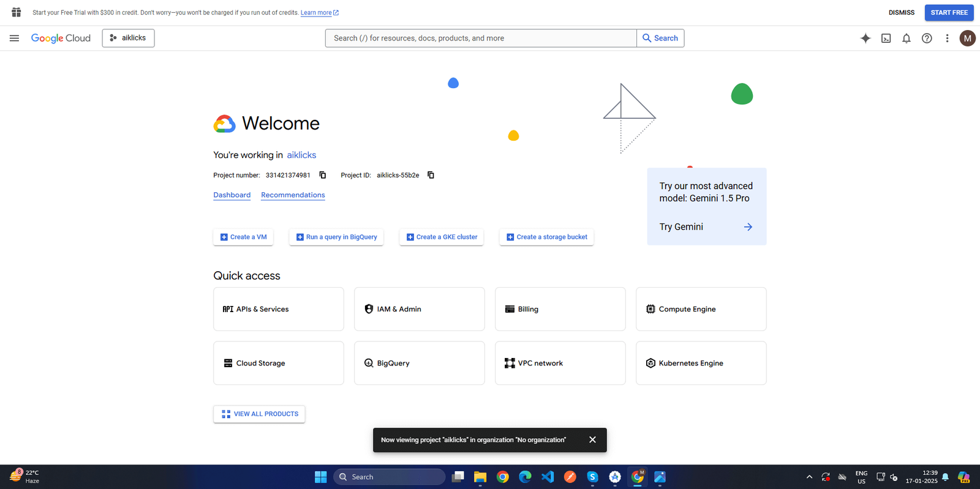Open the main navigation hamburger menu
This screenshot has height=489, width=980.
coord(14,38)
